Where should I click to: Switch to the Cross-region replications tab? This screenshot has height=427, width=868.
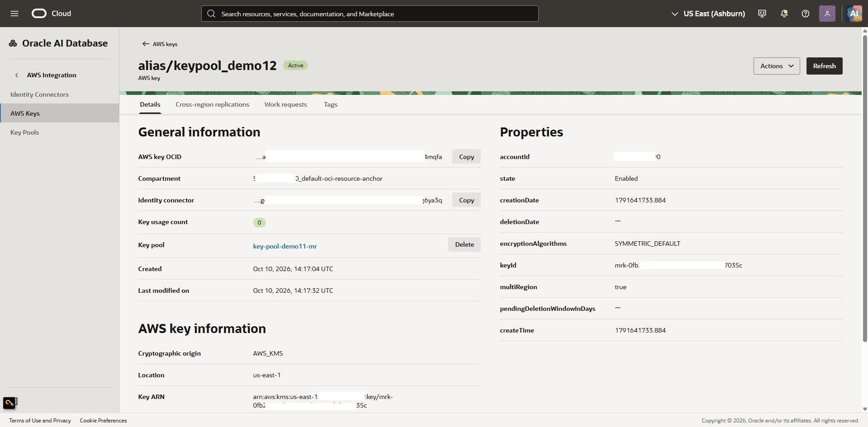(212, 104)
